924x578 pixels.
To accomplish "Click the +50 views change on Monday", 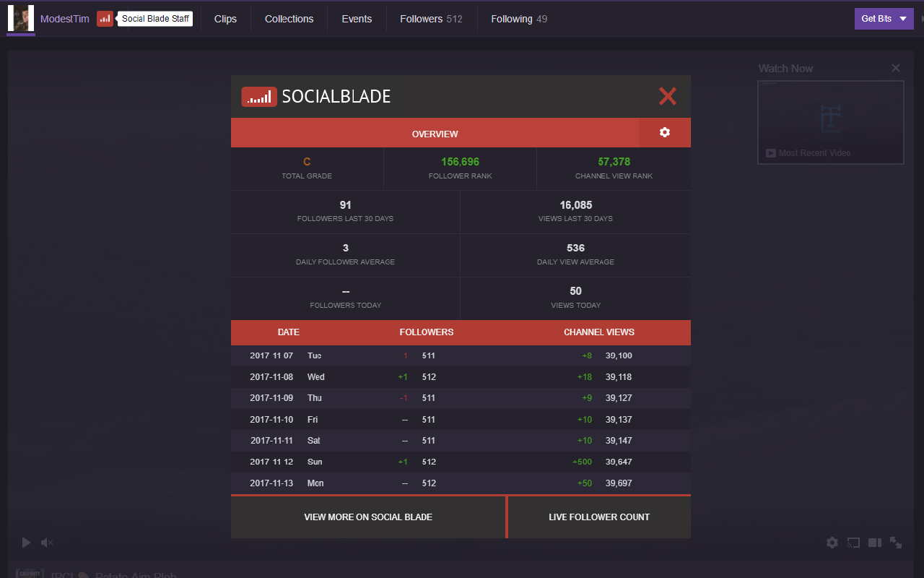I will click(585, 483).
